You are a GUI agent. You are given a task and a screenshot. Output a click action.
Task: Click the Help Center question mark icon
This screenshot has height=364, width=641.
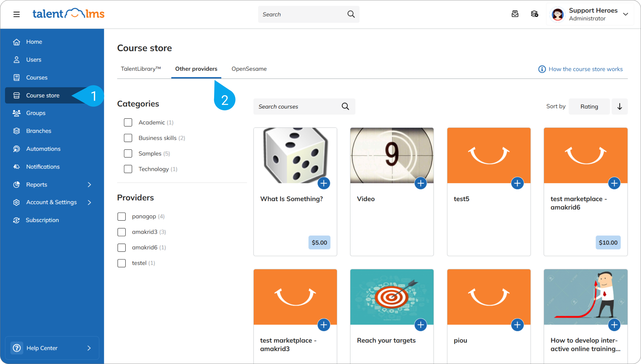tap(17, 348)
